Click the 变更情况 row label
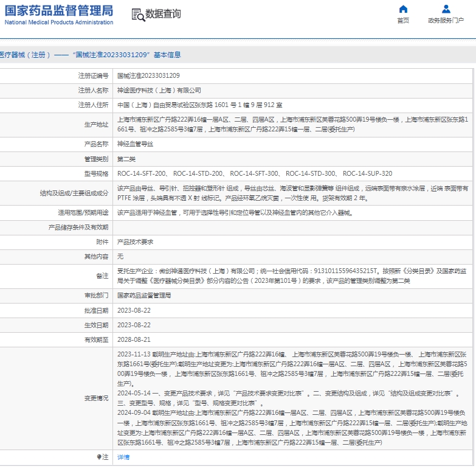 pyautogui.click(x=96, y=398)
